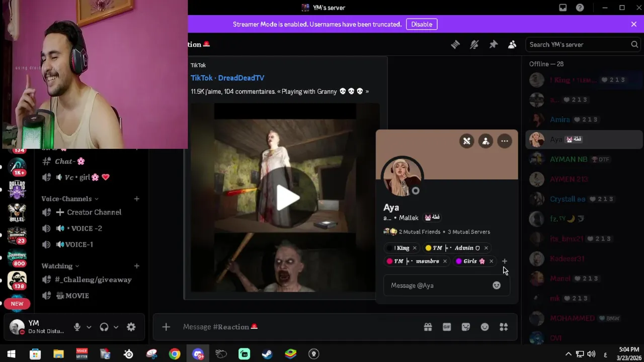
Task: Open input device options arrow beside microphone
Action: 89,327
